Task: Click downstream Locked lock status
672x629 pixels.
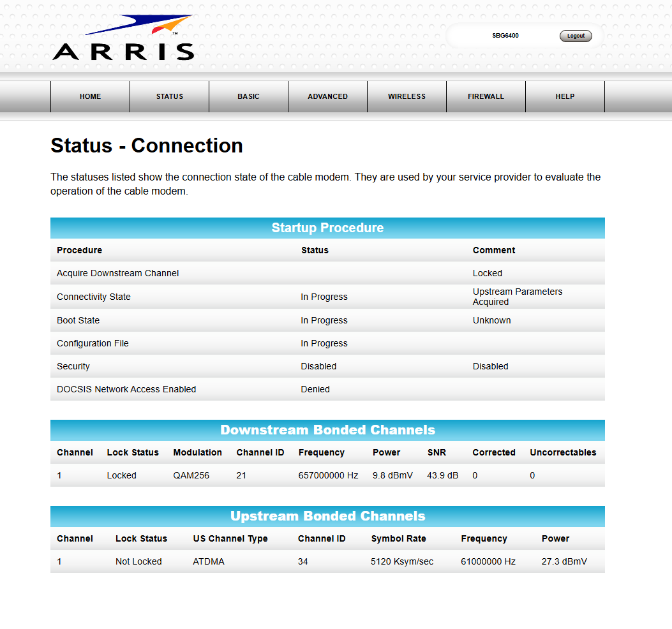Action: (122, 476)
